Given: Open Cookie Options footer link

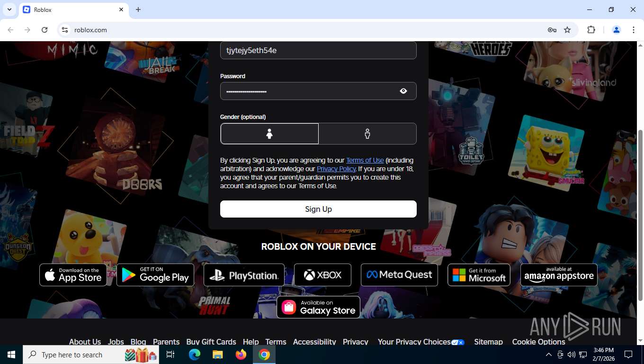Looking at the screenshot, I should [x=538, y=341].
